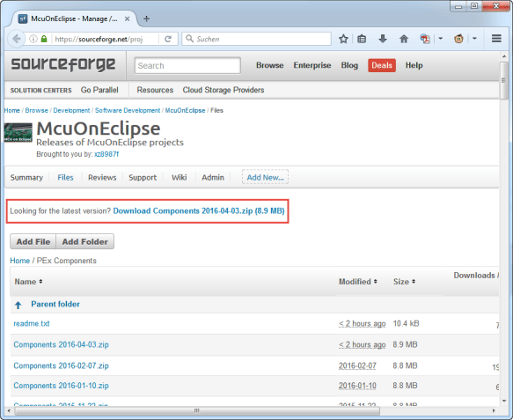This screenshot has width=513, height=420.
Task: Go to the Parent folder link
Action: coord(55,304)
